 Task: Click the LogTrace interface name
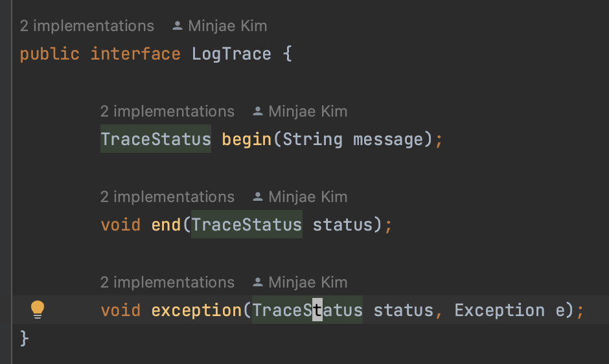pos(231,54)
